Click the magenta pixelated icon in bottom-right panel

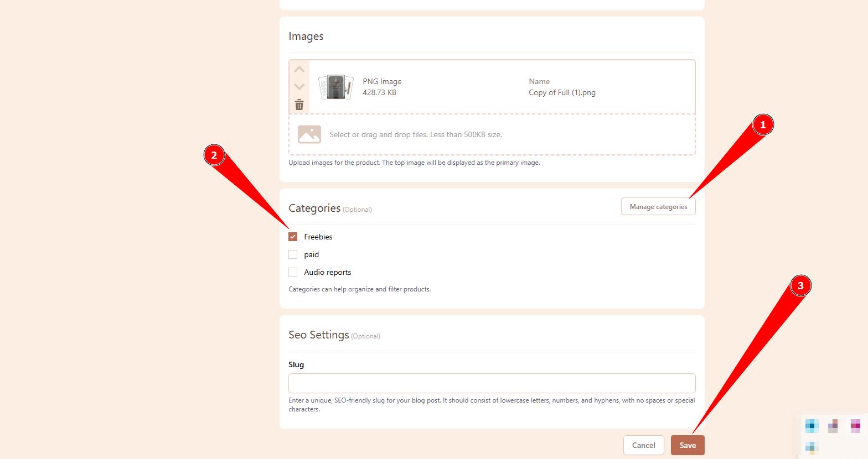click(855, 426)
